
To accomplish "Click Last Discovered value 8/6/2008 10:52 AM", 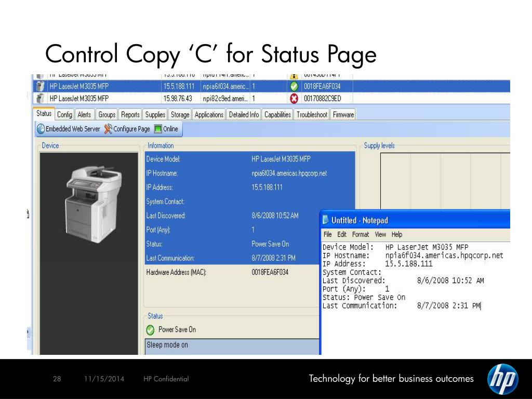I will tap(275, 216).
